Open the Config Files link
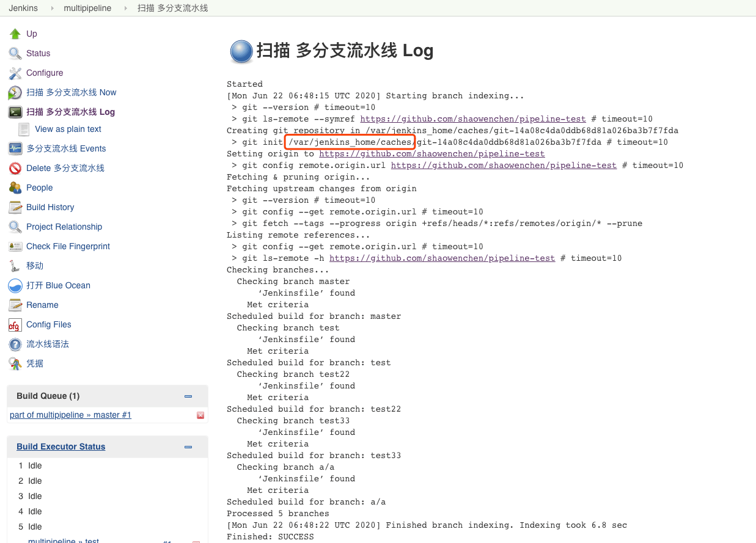Viewport: 756px width, 543px height. [49, 324]
